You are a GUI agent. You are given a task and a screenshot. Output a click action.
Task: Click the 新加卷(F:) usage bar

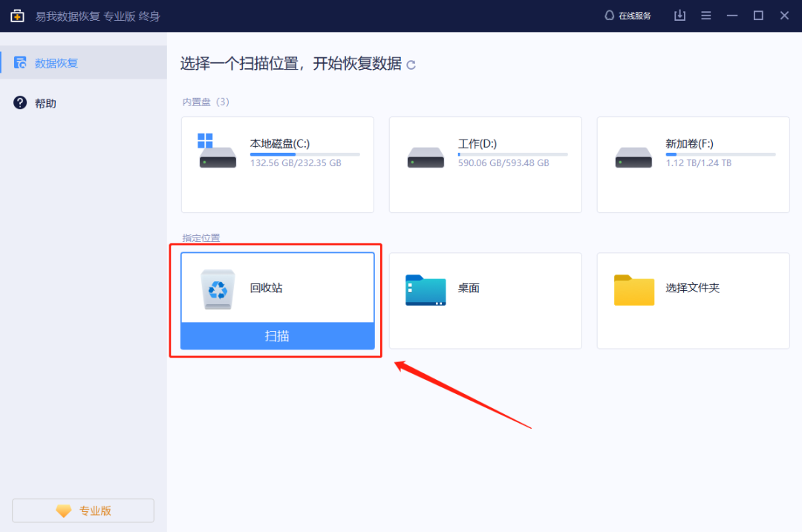[x=720, y=154]
